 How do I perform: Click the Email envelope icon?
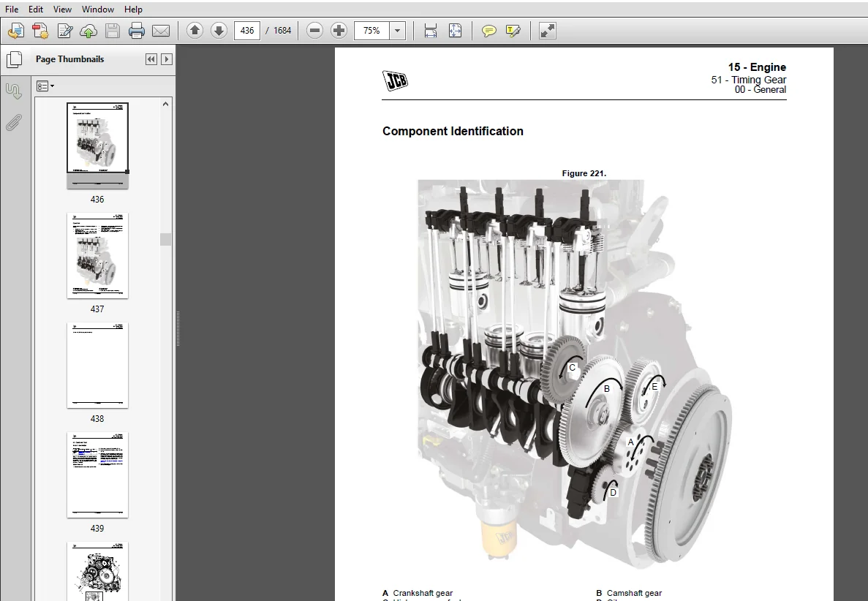pos(161,31)
